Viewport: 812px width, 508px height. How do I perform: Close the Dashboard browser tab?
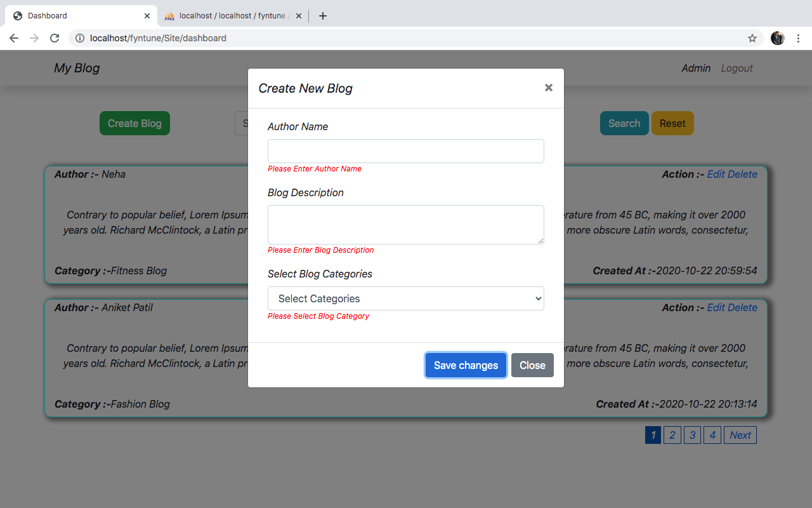point(147,16)
